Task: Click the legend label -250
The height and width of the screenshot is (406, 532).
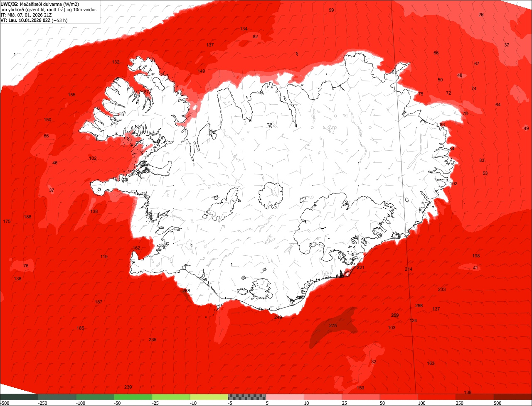Action: point(42,403)
